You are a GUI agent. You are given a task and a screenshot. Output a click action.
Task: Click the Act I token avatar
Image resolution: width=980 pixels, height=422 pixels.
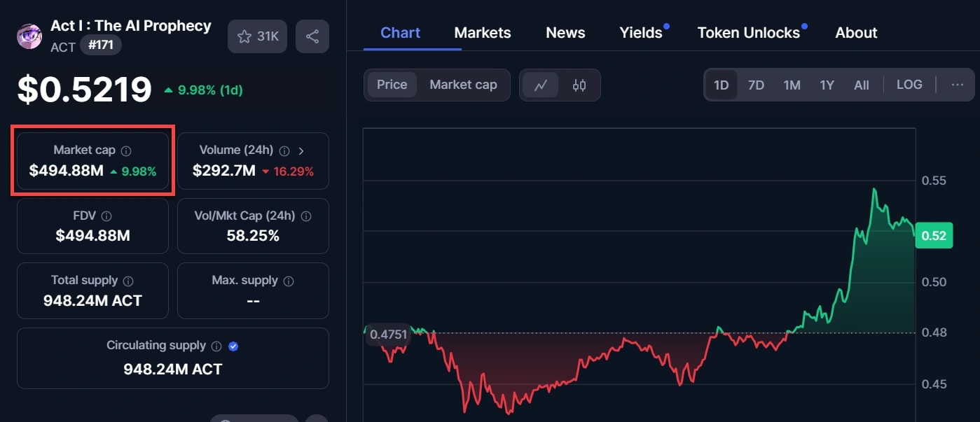(x=29, y=36)
